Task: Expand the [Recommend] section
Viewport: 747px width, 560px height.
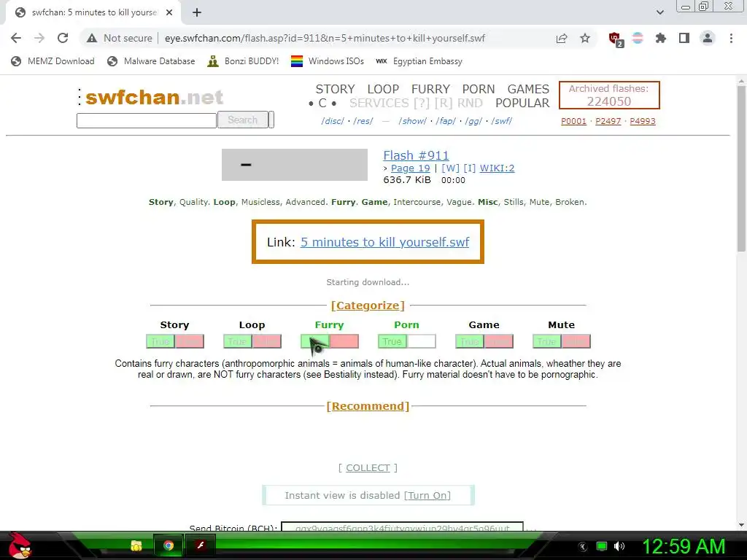Action: pos(368,406)
